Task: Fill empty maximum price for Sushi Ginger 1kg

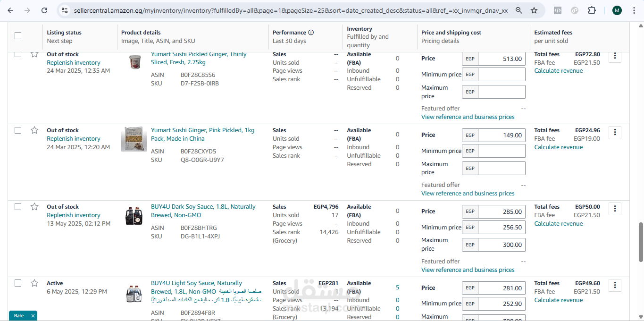Action: (x=502, y=168)
